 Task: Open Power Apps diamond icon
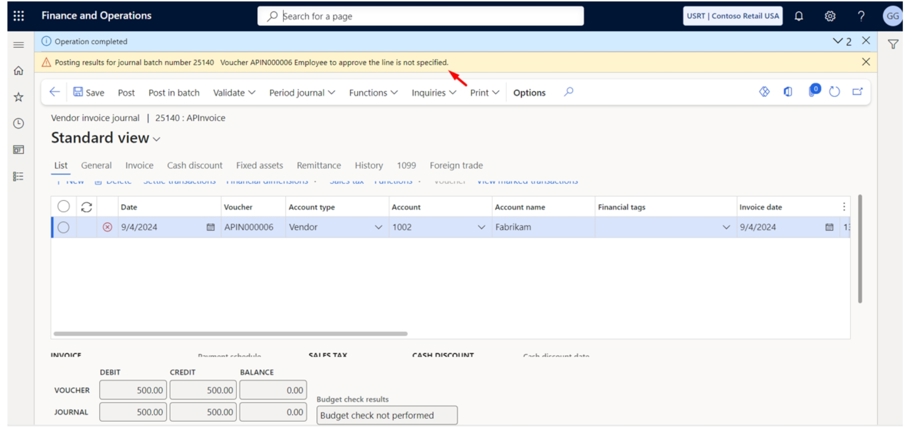tap(765, 91)
